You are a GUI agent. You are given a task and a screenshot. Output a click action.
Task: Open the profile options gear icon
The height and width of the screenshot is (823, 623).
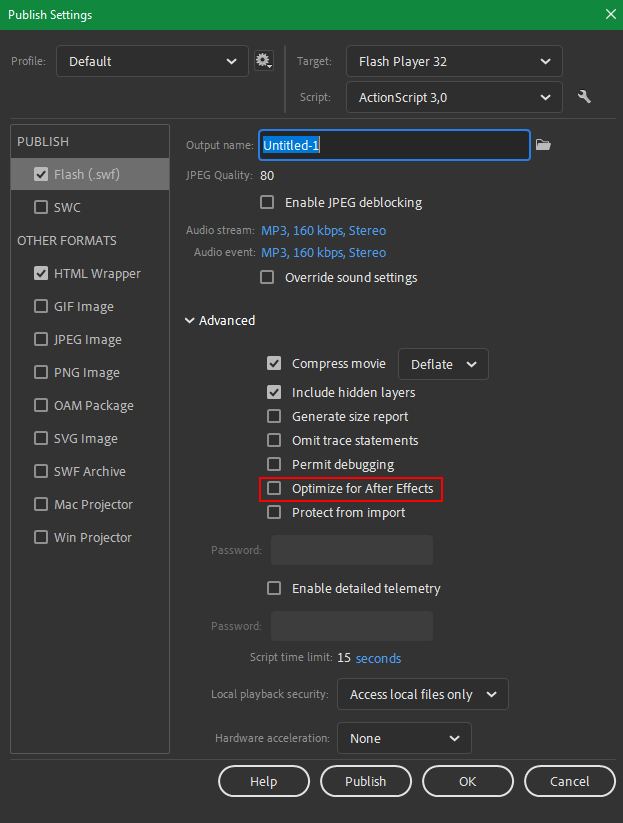263,60
